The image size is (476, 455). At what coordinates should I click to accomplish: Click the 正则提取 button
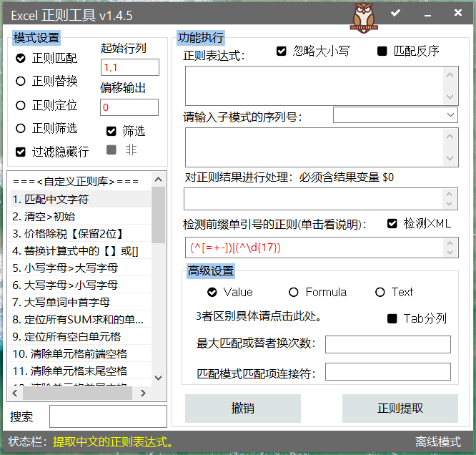tap(400, 408)
